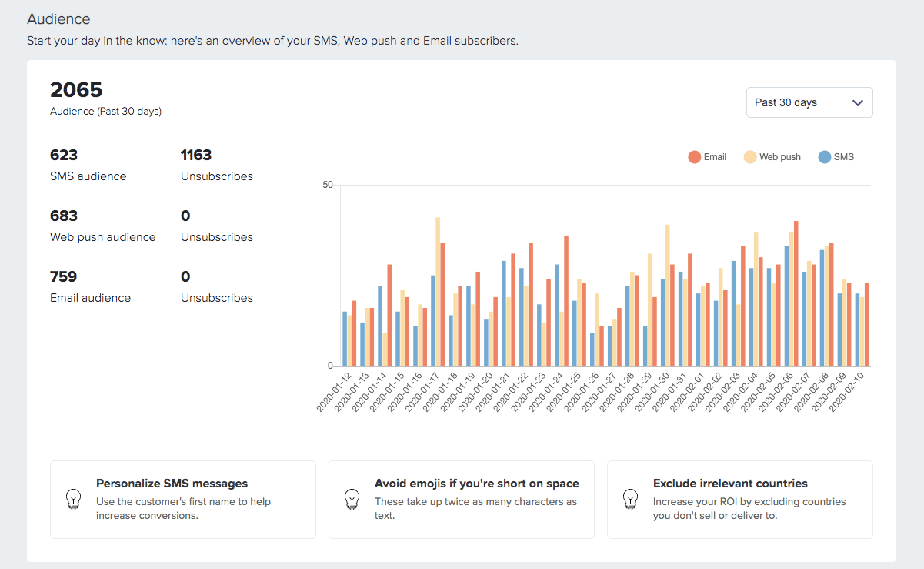Click the total audience count 2065
This screenshot has width=924, height=569.
pyautogui.click(x=76, y=89)
